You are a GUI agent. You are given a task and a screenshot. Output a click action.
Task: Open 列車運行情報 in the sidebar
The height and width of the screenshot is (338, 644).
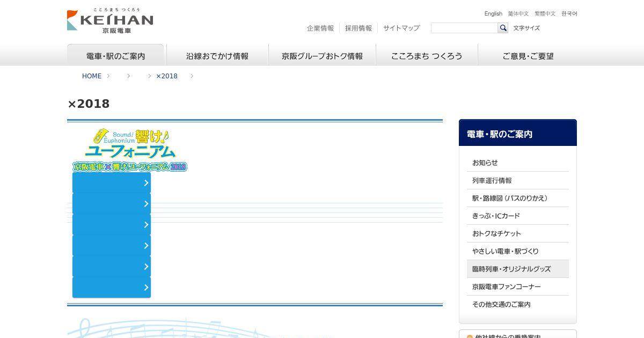tap(518, 180)
